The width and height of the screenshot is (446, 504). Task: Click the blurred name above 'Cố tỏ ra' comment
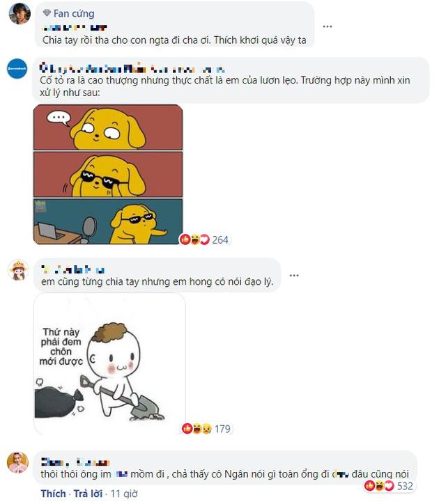tap(132, 68)
